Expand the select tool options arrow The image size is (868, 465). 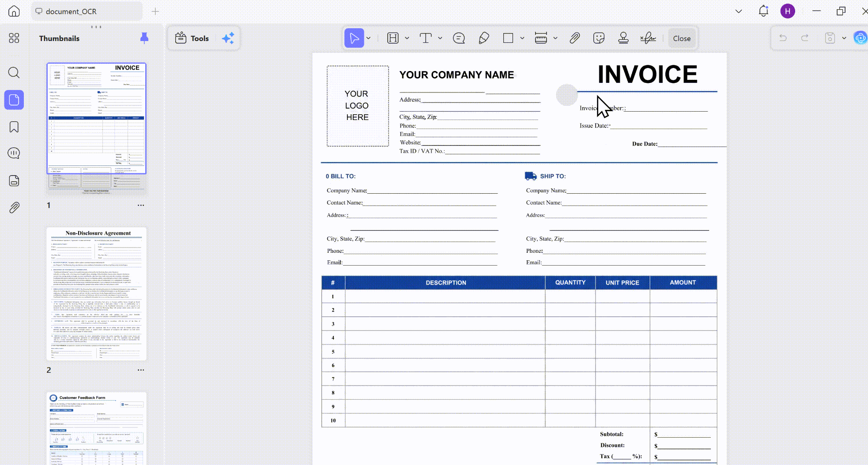click(x=368, y=38)
